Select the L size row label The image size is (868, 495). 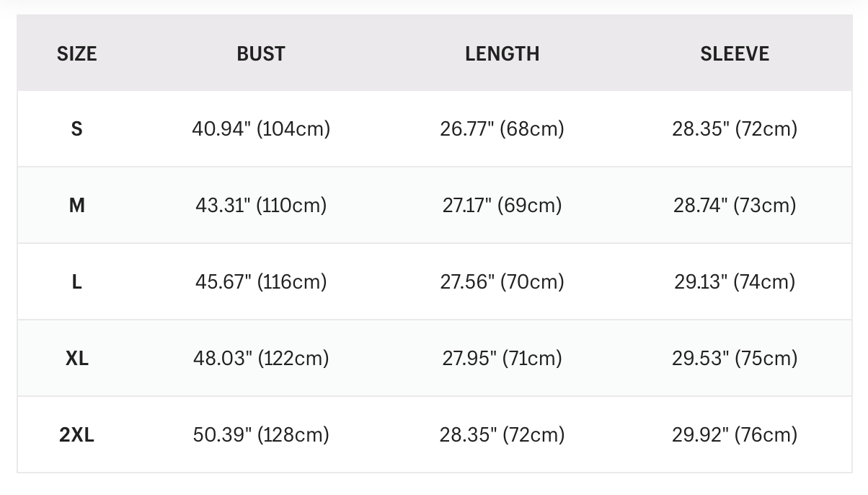[x=76, y=282]
